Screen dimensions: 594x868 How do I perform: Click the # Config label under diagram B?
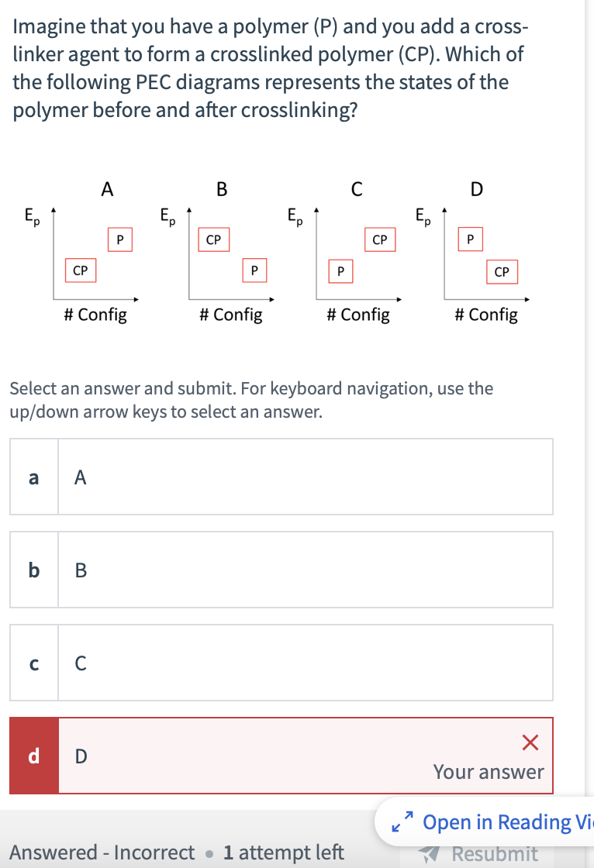click(x=230, y=314)
